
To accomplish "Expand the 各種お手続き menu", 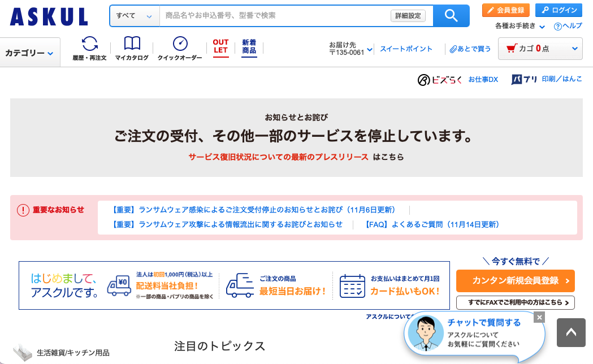I will point(520,26).
